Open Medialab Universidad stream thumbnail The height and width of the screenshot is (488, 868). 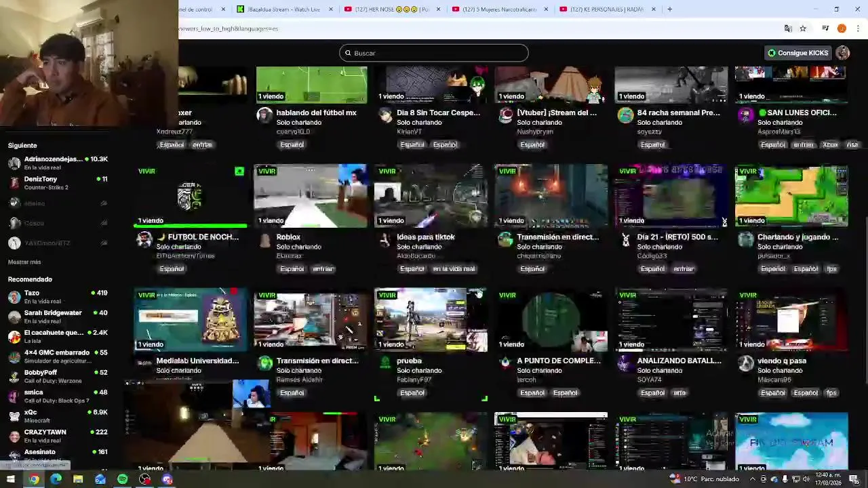(191, 320)
